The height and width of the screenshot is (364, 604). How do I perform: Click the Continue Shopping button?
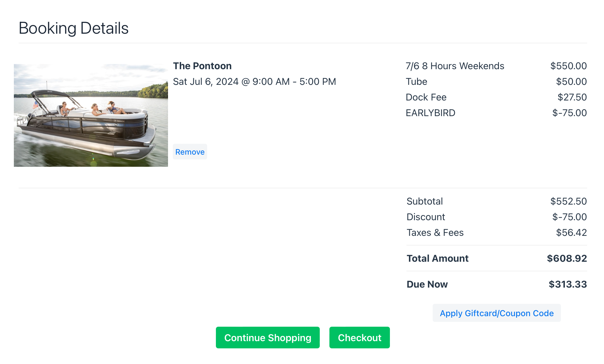pos(268,338)
